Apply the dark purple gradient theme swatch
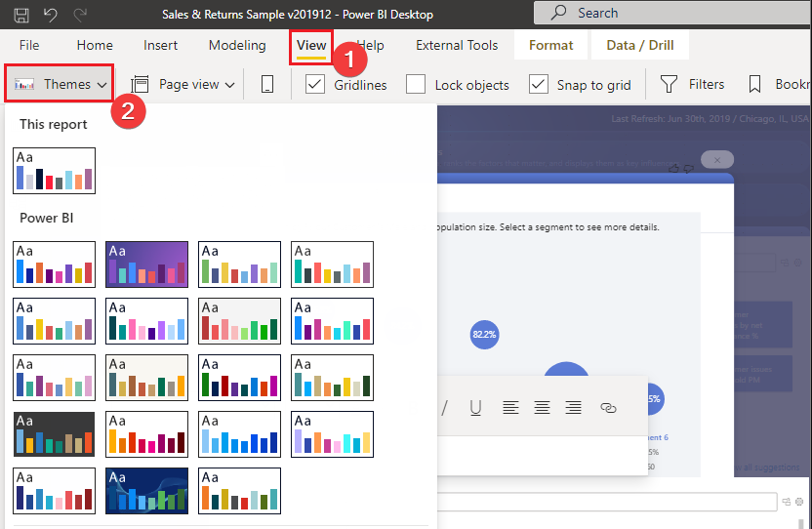The height and width of the screenshot is (529, 812). (146, 264)
